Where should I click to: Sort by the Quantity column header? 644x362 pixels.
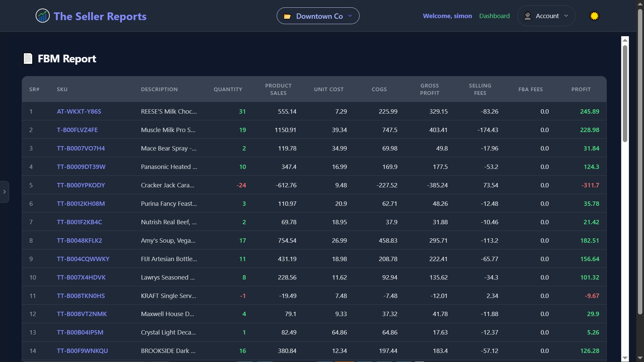pos(228,89)
